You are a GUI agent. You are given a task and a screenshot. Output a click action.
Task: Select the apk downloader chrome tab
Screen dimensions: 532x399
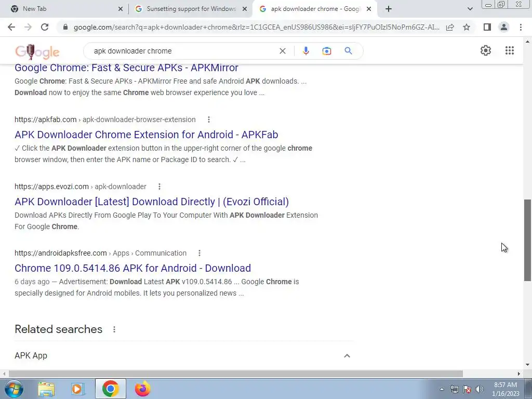(315, 9)
